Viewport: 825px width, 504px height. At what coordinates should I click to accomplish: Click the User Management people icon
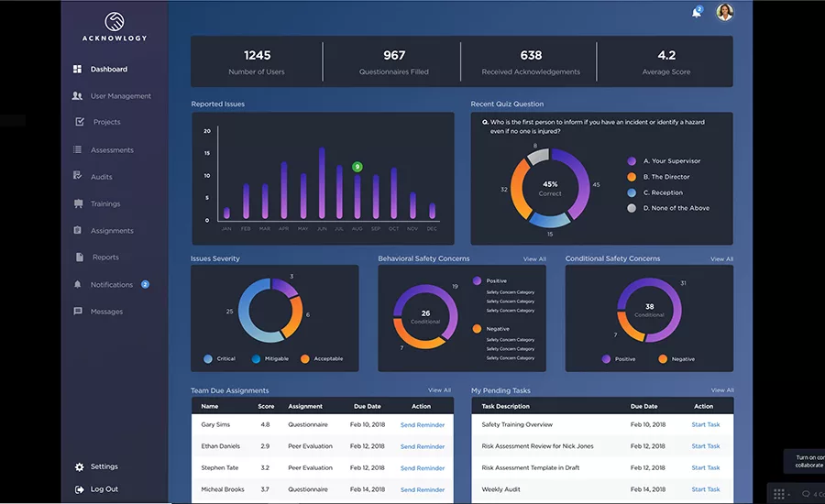(x=77, y=95)
